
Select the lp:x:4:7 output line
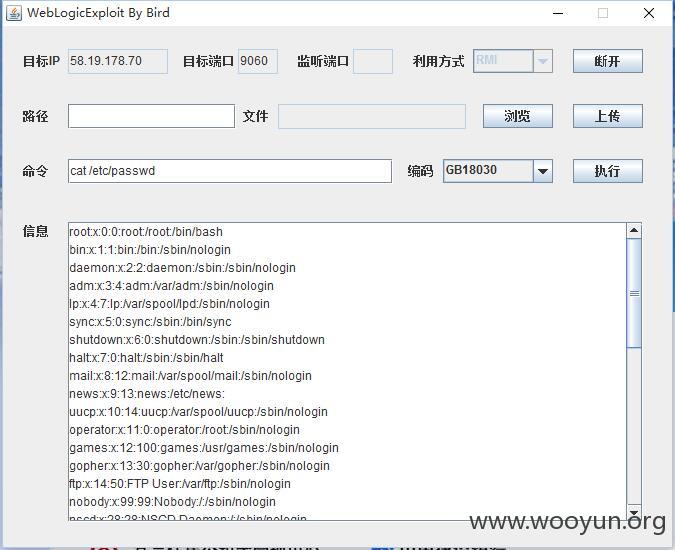tap(169, 304)
